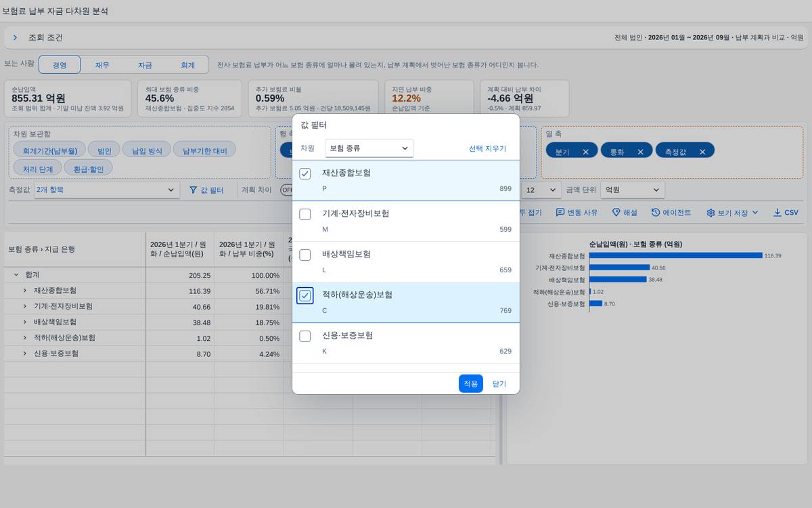
Task: Toggle the 계획 차이 OFF switch
Action: pos(287,190)
